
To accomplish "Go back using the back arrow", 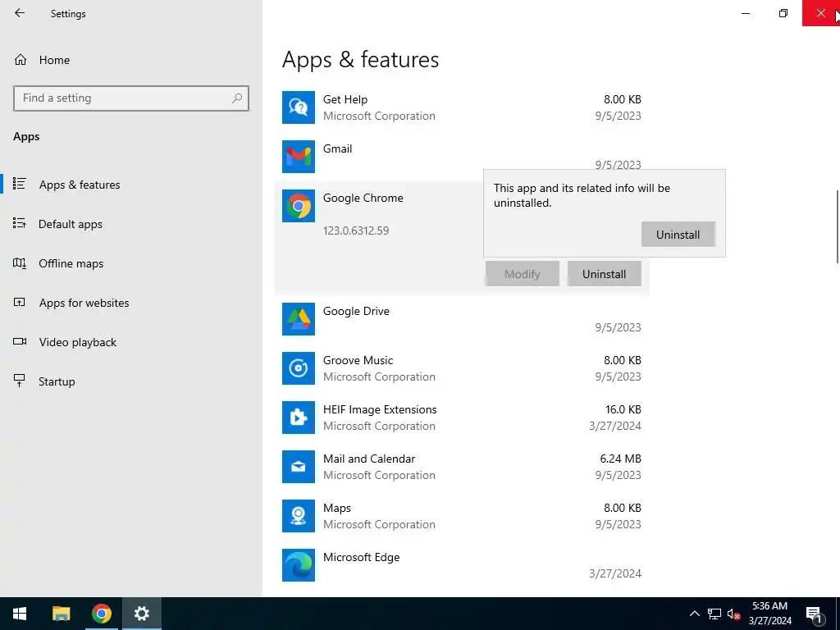I will pyautogui.click(x=20, y=13).
